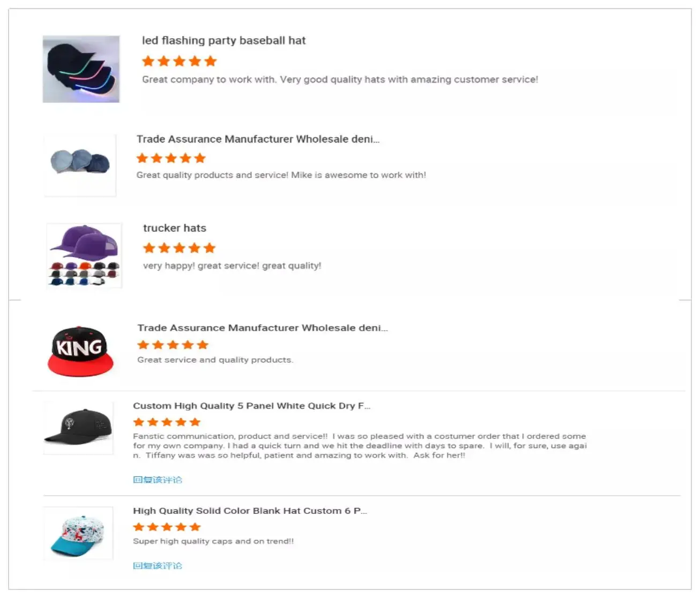The width and height of the screenshot is (700, 598).
Task: Click stars above 'Mike is awesome' review
Action: point(171,158)
